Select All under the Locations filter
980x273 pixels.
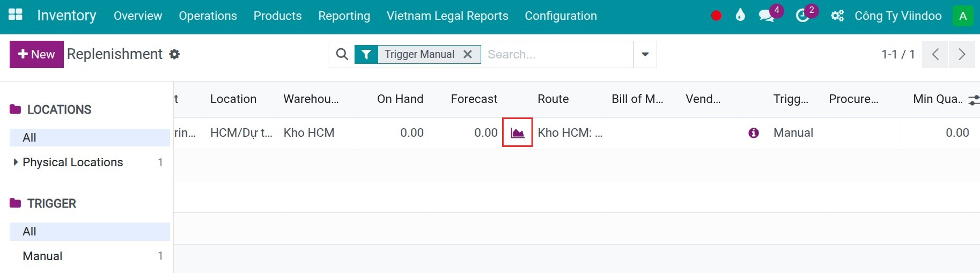click(x=30, y=137)
